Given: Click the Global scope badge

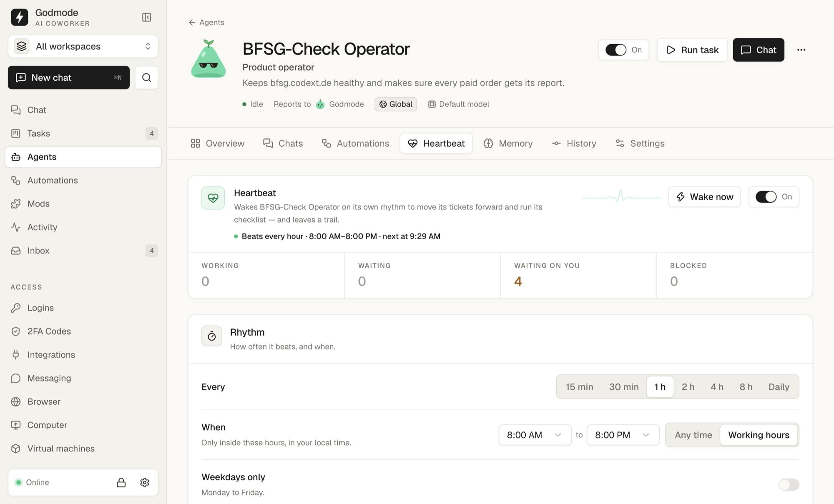Looking at the screenshot, I should (x=396, y=104).
